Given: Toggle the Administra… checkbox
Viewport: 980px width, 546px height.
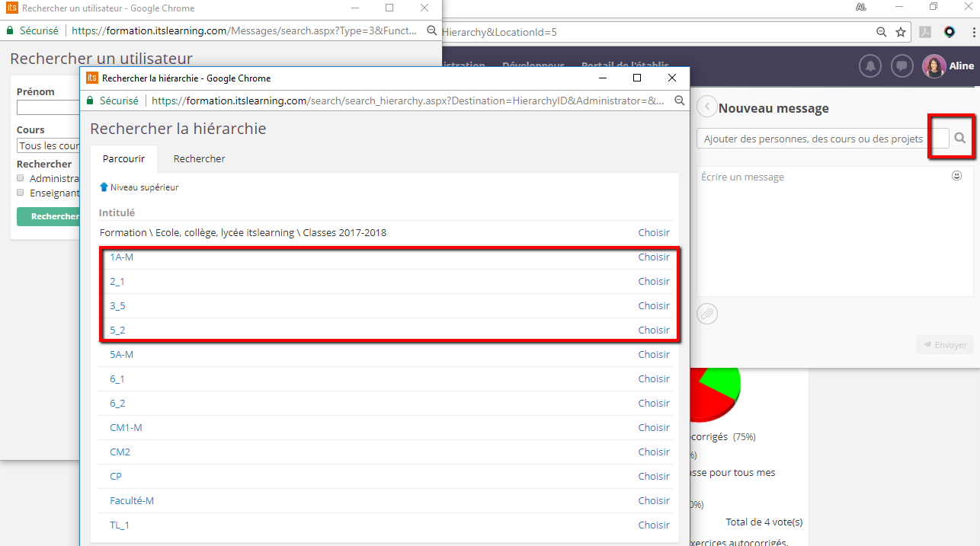Looking at the screenshot, I should coord(21,178).
